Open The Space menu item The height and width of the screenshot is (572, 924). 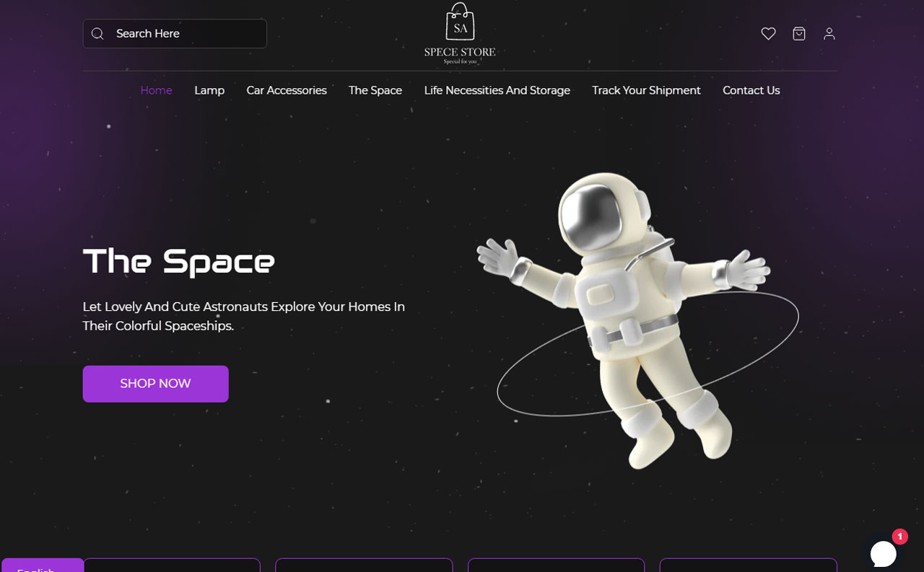pyautogui.click(x=375, y=90)
